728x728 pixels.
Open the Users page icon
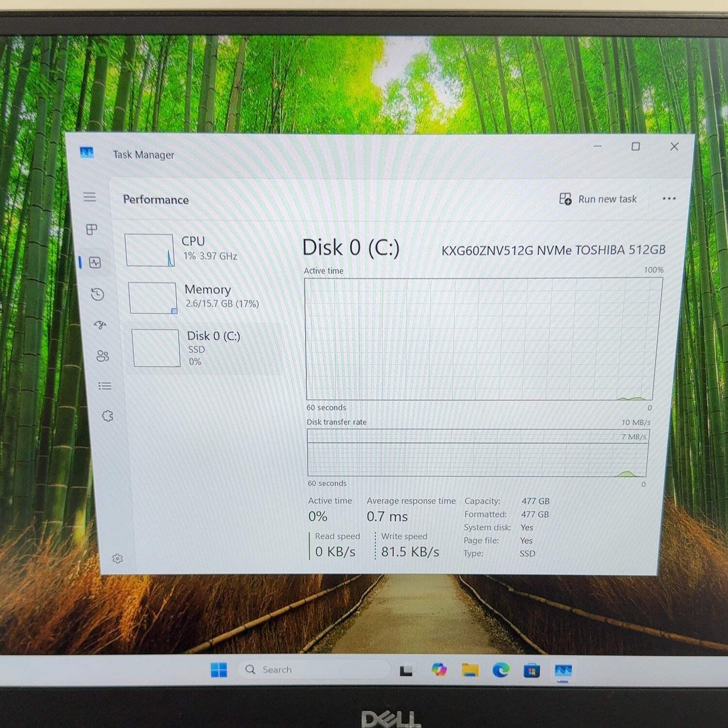click(103, 356)
